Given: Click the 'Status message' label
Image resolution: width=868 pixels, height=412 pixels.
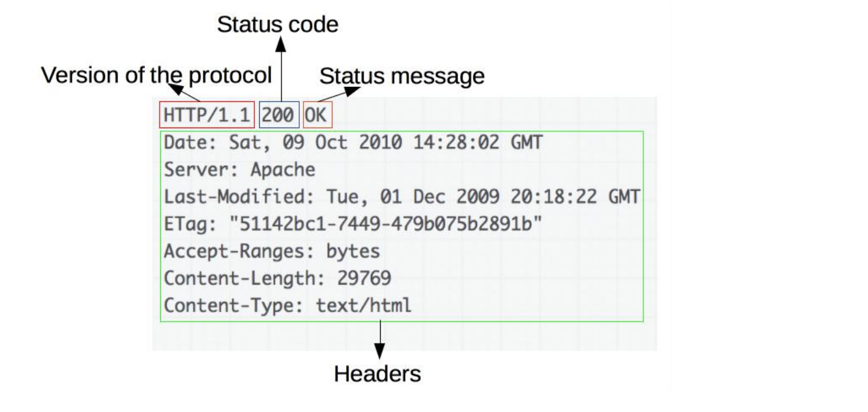Looking at the screenshot, I should 402,77.
